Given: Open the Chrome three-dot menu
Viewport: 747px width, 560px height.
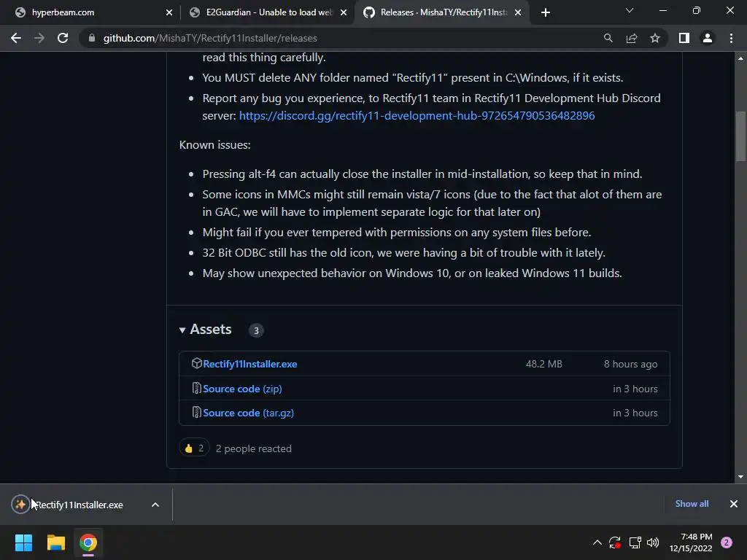Looking at the screenshot, I should coord(731,38).
